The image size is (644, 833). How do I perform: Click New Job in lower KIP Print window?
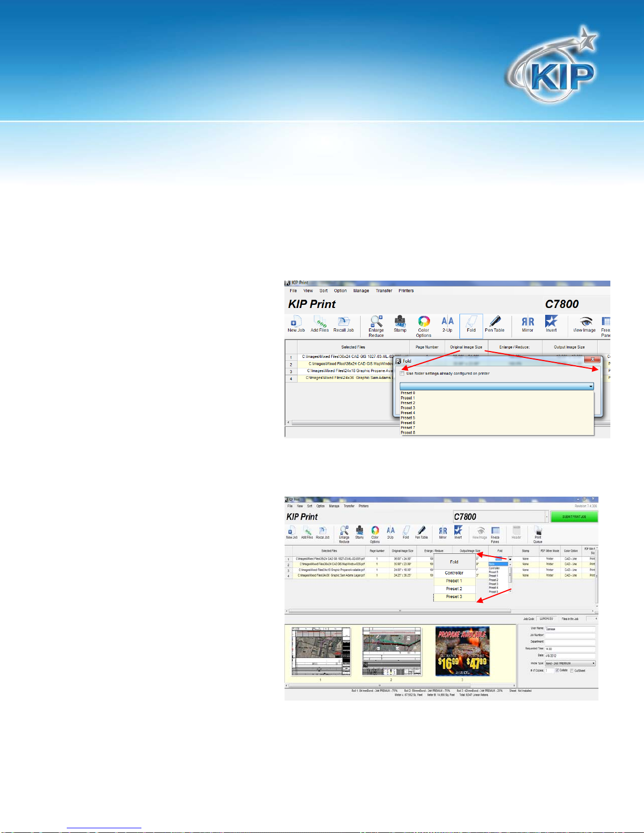point(292,533)
